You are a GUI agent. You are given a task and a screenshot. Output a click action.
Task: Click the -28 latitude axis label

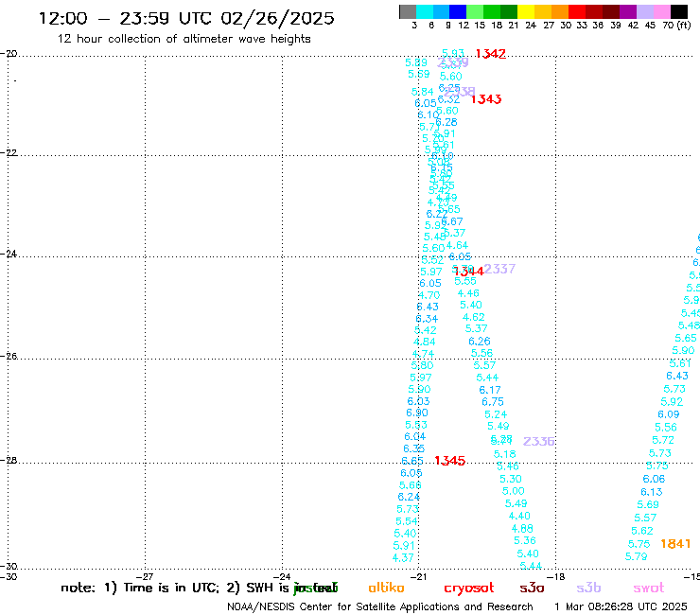[x=9, y=460]
